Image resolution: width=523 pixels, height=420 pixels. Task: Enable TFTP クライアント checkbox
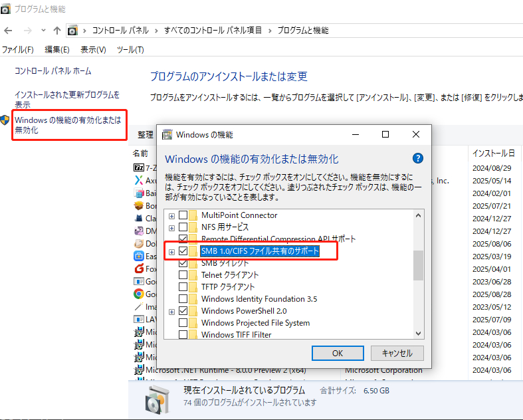[183, 287]
